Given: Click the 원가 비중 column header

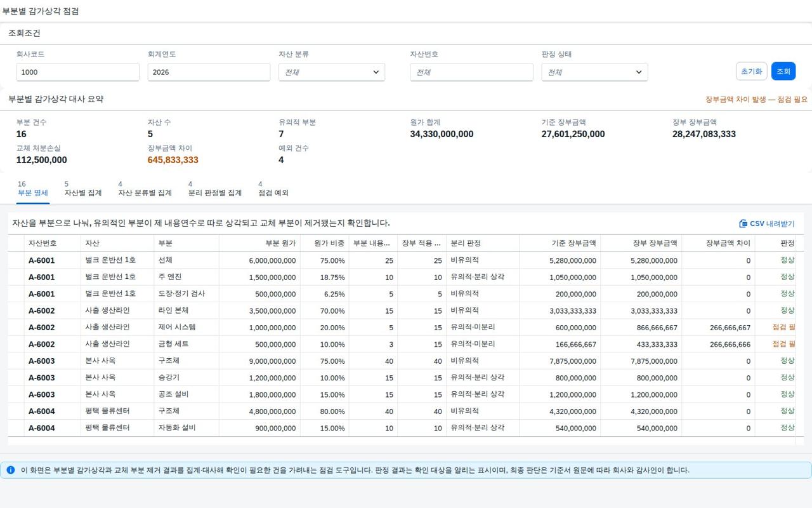Looking at the screenshot, I should point(325,243).
